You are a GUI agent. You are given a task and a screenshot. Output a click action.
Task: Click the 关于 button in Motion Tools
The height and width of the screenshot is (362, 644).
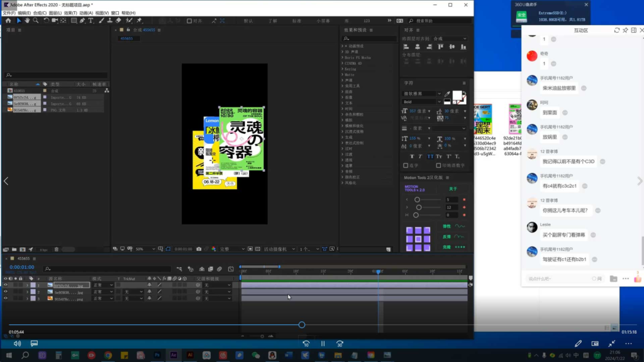pos(453,188)
